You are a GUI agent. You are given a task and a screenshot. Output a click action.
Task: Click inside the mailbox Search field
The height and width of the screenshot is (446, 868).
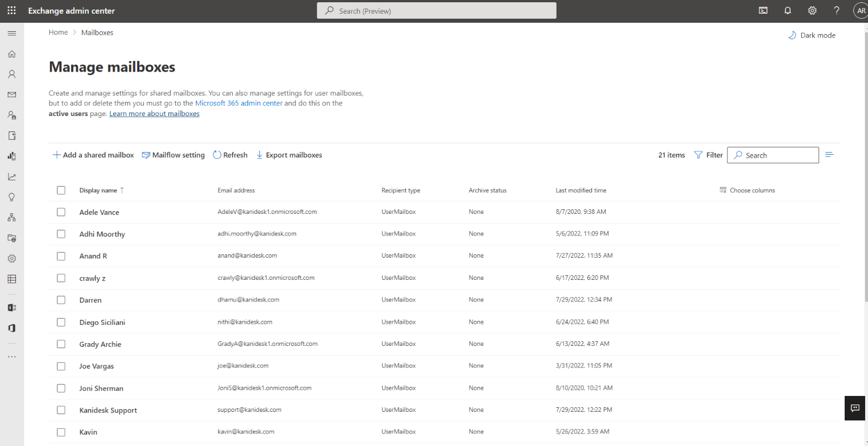point(772,155)
